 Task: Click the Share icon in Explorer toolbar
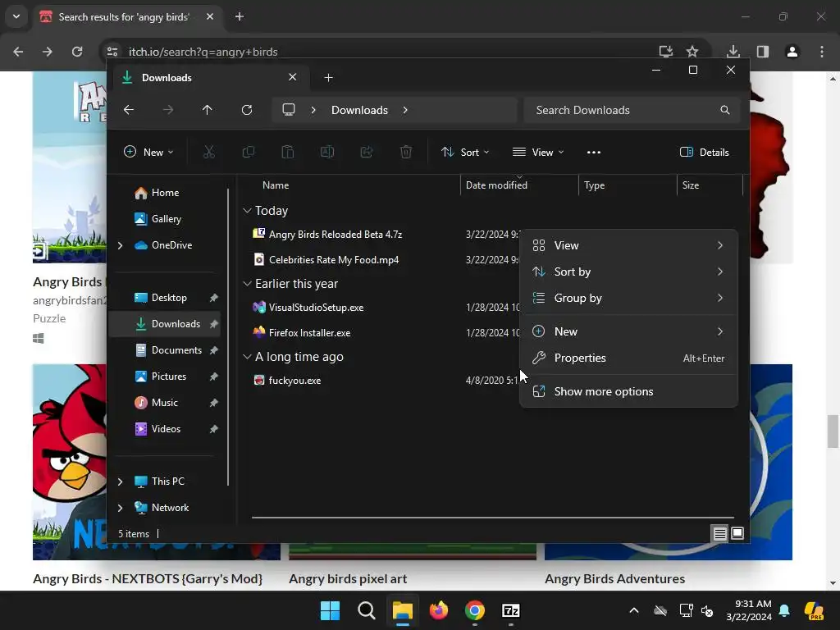[367, 152]
